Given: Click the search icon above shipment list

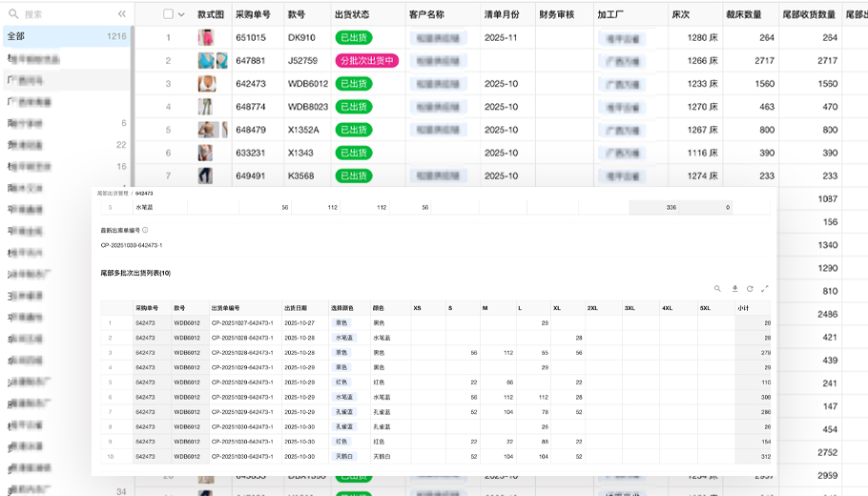Looking at the screenshot, I should (718, 288).
